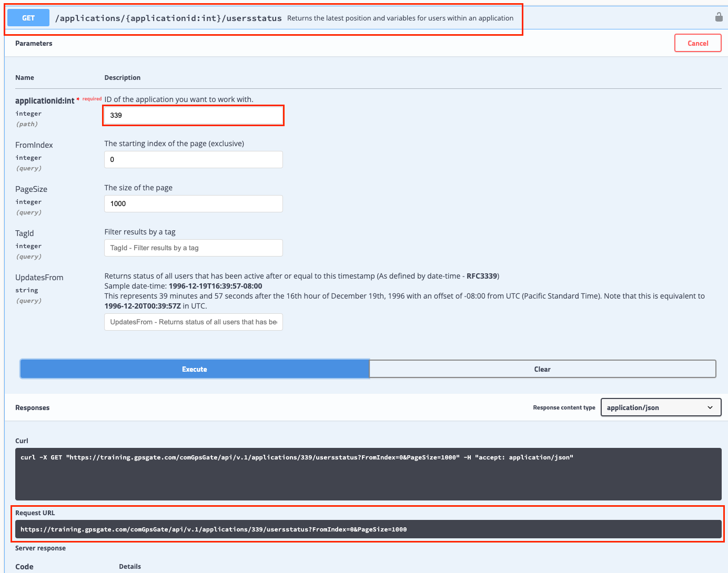728x573 pixels.
Task: Click the Request URL text box
Action: (368, 529)
